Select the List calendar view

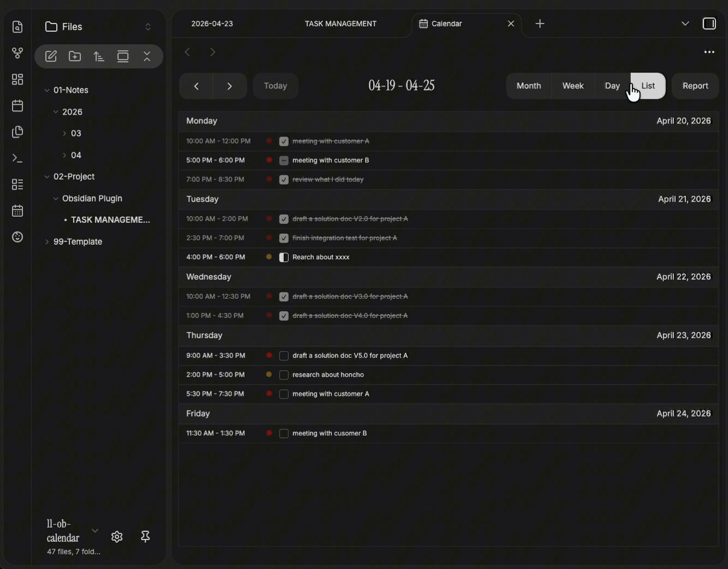pos(648,86)
